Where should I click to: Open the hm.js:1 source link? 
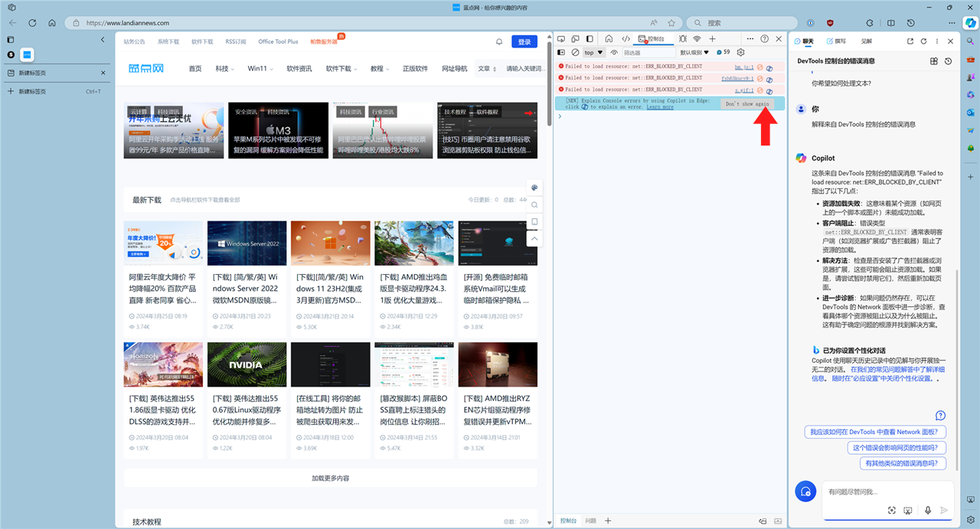coord(743,67)
